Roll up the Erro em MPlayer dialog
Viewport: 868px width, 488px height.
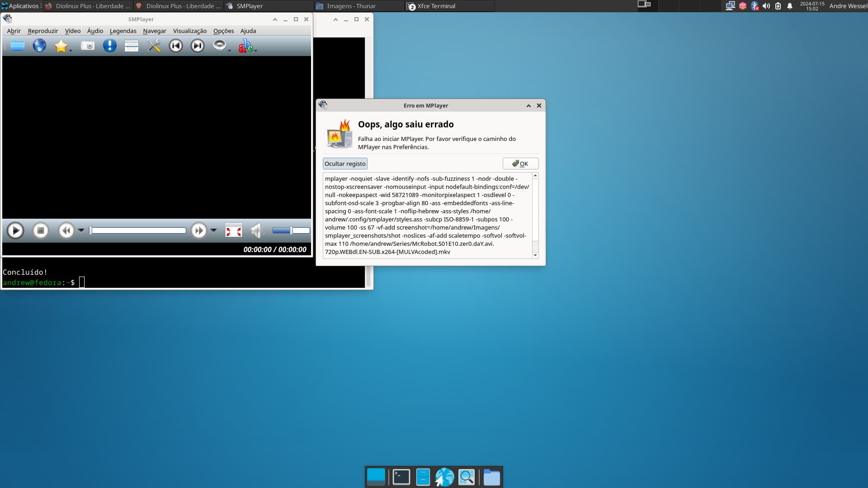pyautogui.click(x=528, y=105)
